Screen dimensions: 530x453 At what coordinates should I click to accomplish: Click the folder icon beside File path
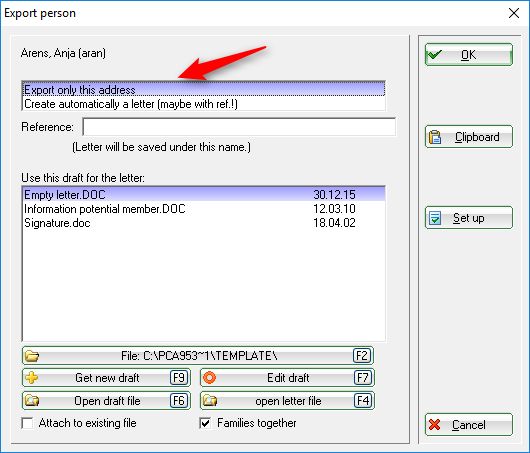pos(32,356)
